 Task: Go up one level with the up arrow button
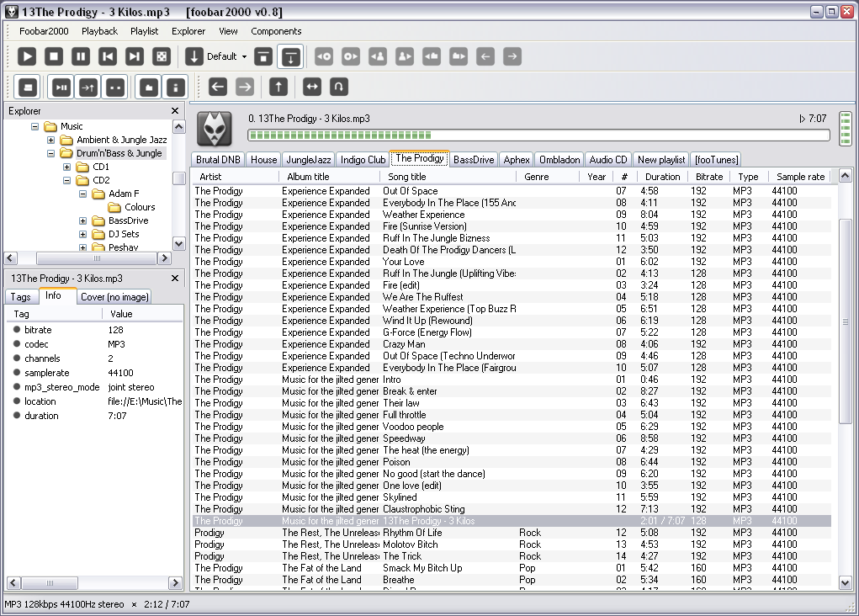278,87
